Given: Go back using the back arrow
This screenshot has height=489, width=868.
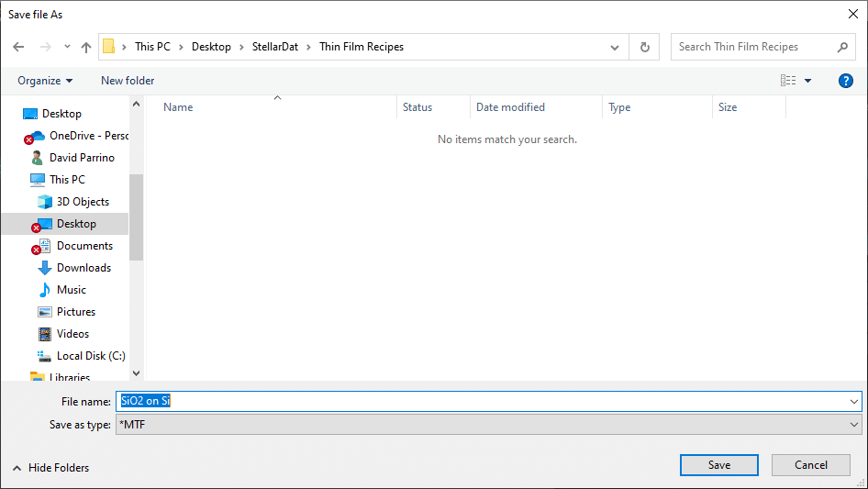Looking at the screenshot, I should point(18,47).
